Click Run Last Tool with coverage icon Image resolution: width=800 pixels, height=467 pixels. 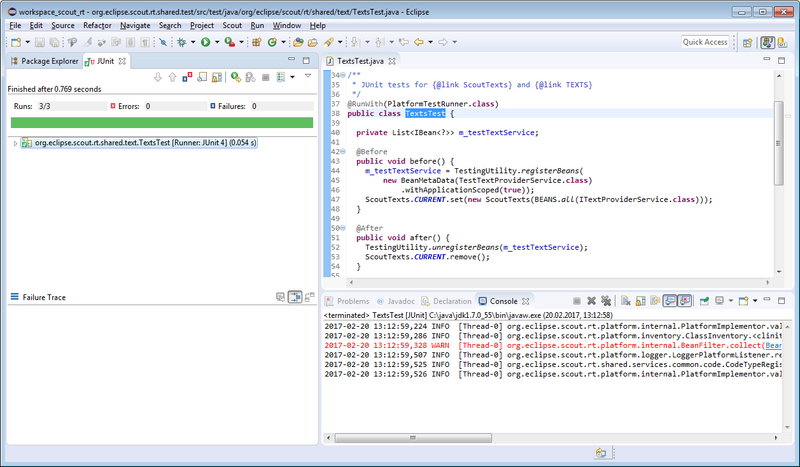[230, 42]
